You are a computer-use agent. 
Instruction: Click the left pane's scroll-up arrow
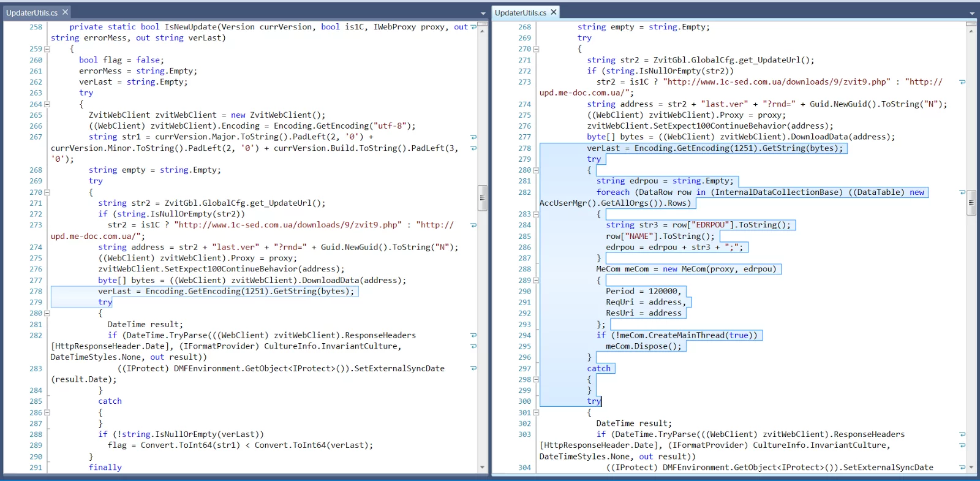483,30
